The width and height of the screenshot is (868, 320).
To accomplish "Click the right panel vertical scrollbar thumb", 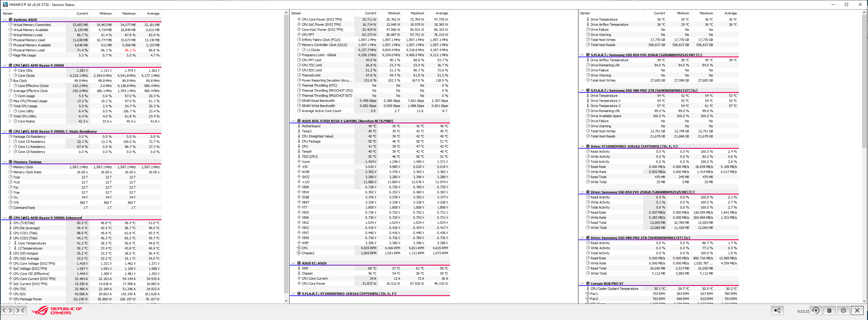I will pyautogui.click(x=864, y=81).
